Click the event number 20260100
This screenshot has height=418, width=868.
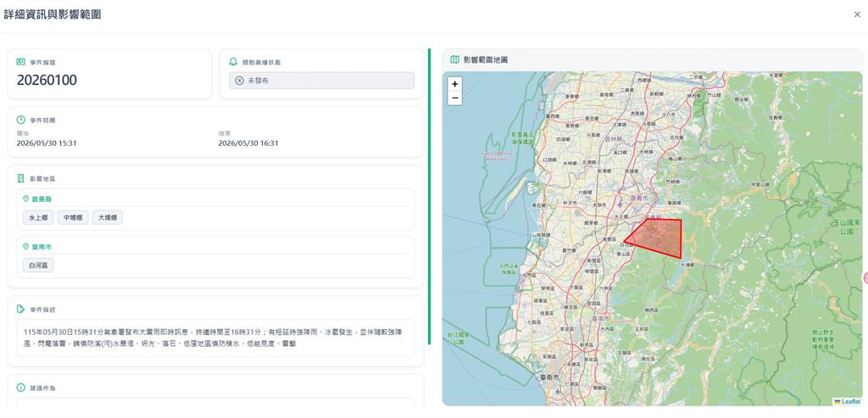(x=47, y=81)
